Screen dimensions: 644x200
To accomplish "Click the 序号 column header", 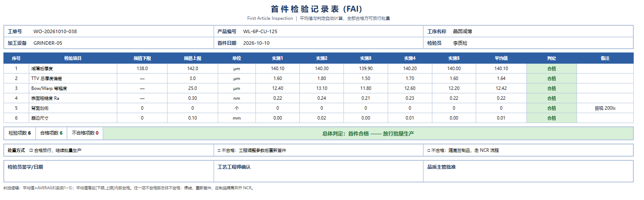I will coord(16,58).
